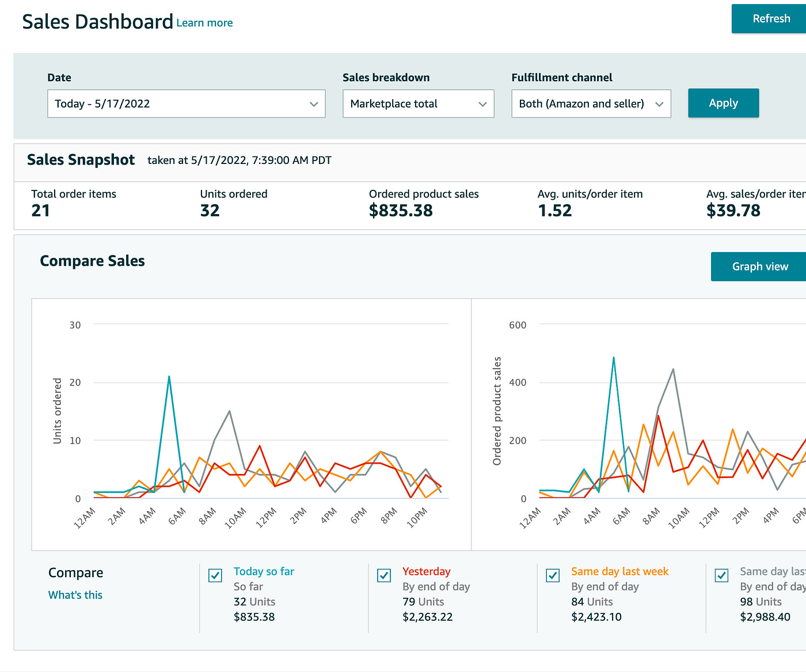The image size is (806, 672).
Task: Click the Ordered product sales value $835.38
Action: click(x=401, y=211)
